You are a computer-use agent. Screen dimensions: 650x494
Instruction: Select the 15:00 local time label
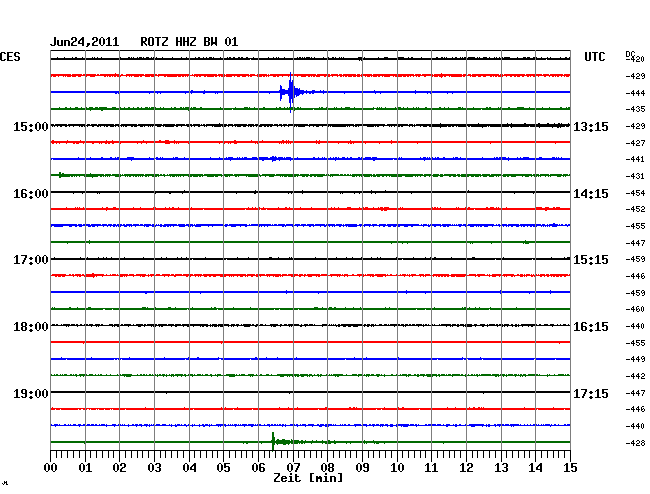pyautogui.click(x=31, y=126)
